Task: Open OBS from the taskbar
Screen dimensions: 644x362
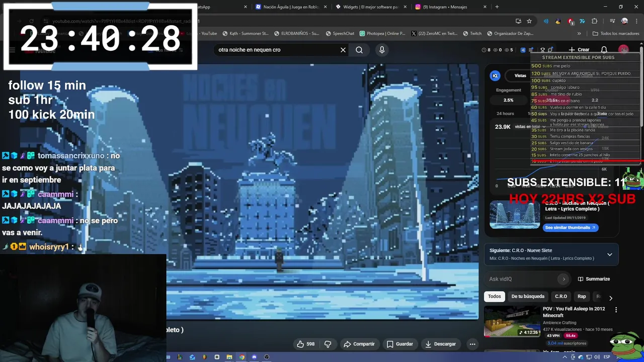Action: [x=267, y=357]
